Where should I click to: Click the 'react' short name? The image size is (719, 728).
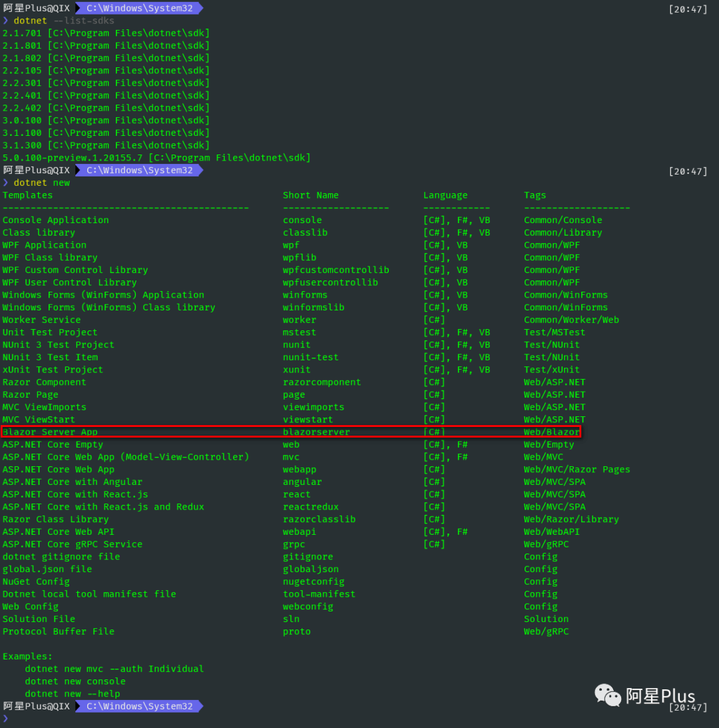(x=297, y=494)
